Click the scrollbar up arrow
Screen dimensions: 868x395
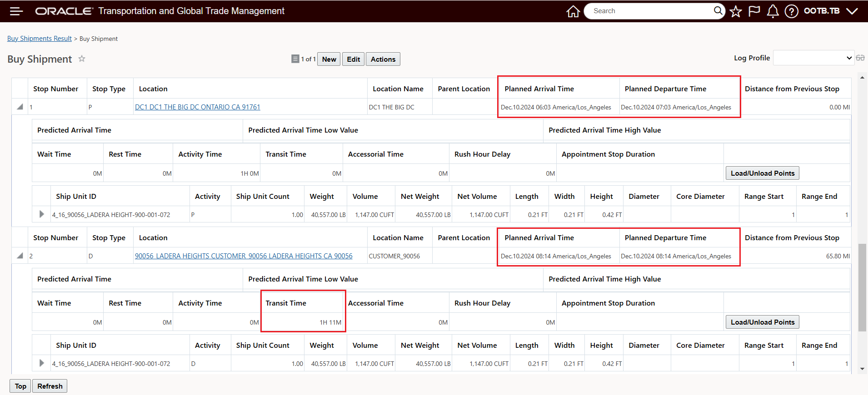coord(862,78)
